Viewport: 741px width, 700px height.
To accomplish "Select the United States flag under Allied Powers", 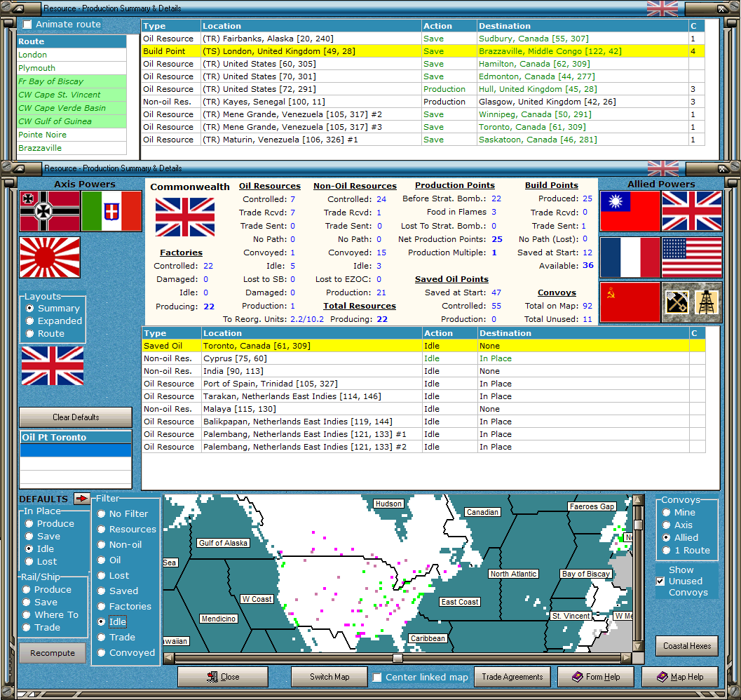I will click(x=692, y=257).
